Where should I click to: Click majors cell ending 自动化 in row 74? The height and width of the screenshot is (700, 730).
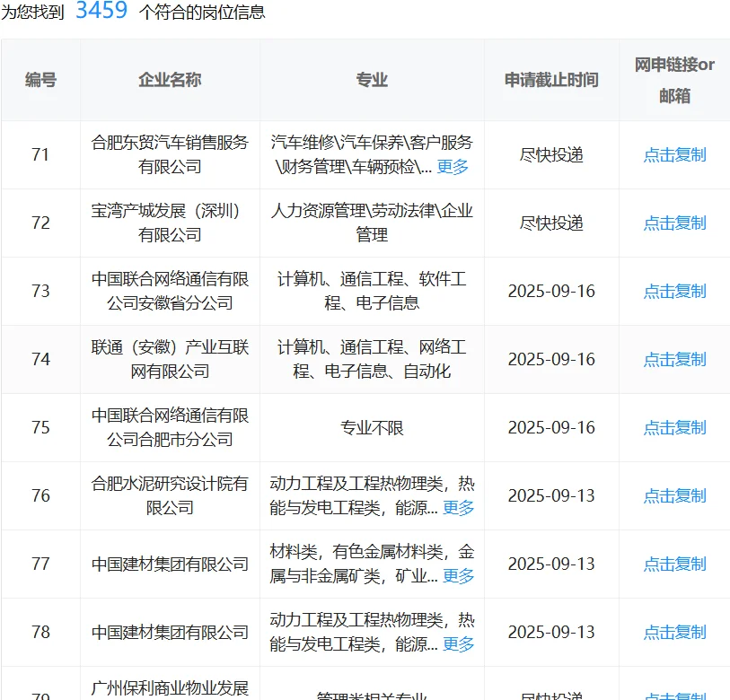tap(372, 359)
